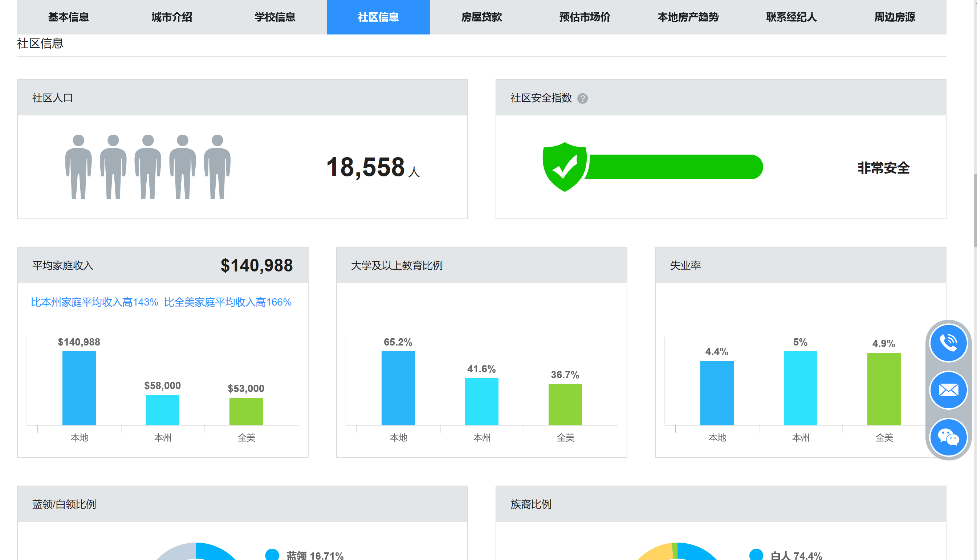Click the 失业率 heading
Viewport: 977px width, 560px height.
tap(685, 265)
